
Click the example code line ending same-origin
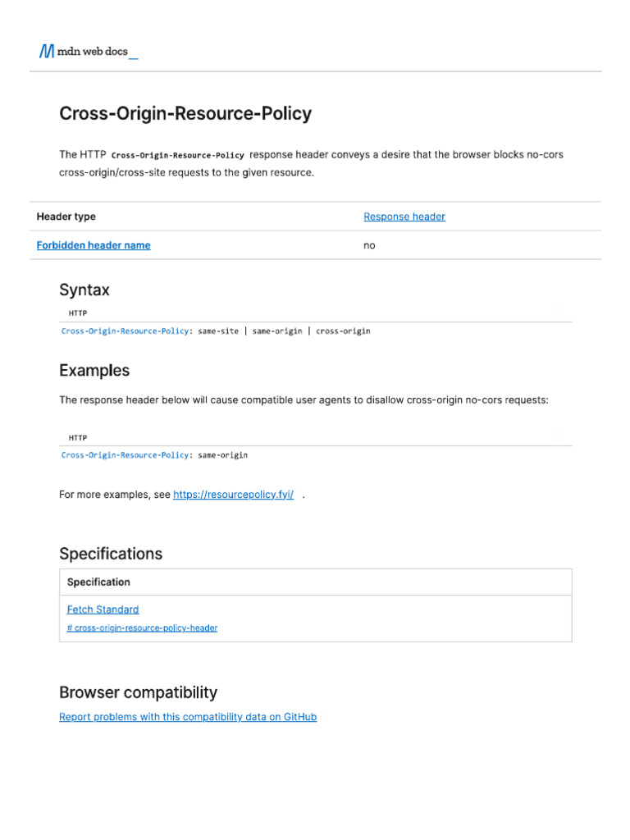[x=154, y=455]
